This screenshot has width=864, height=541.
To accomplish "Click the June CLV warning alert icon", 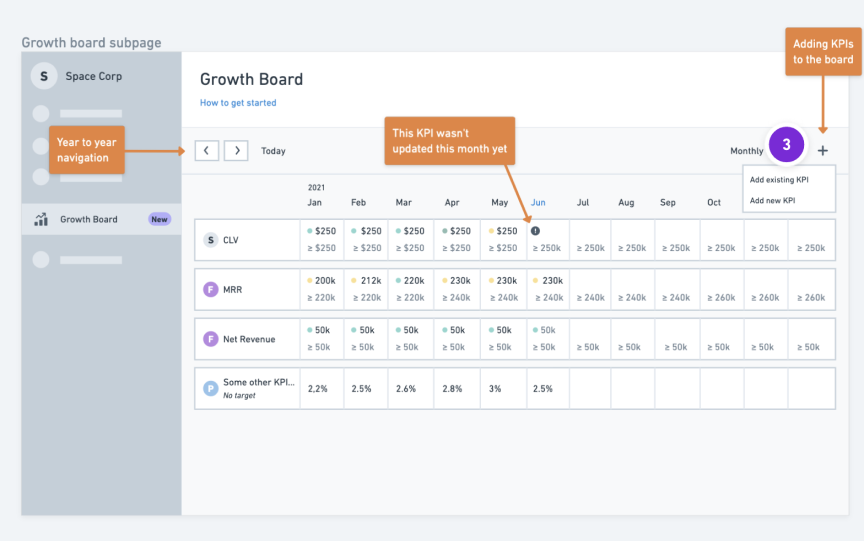I will point(535,231).
